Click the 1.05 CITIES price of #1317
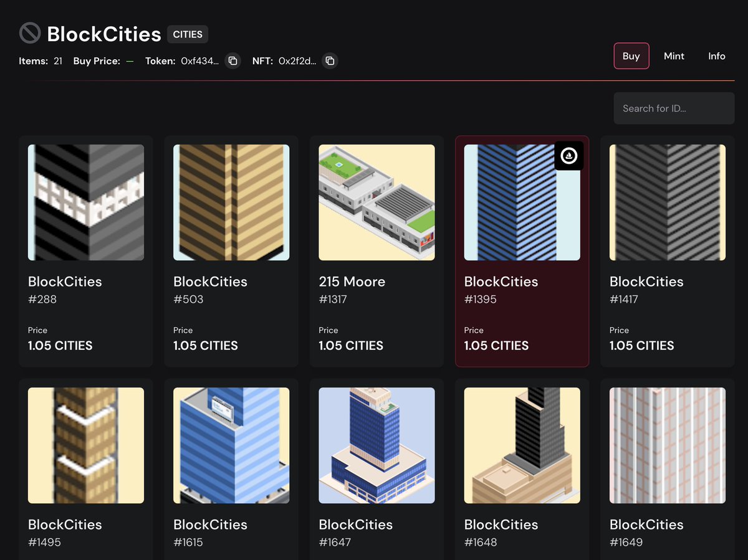The height and width of the screenshot is (560, 748). 351,346
